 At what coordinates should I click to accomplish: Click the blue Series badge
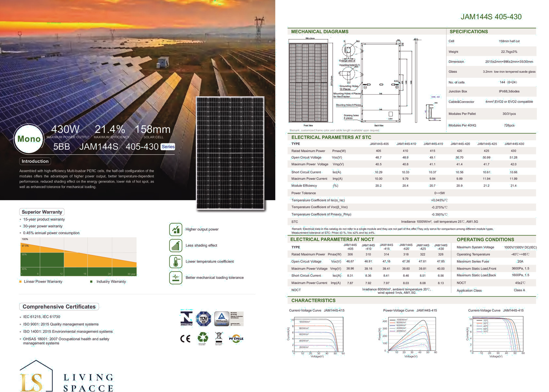coord(168,147)
